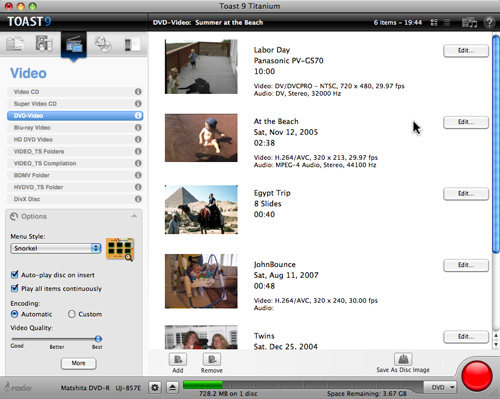The width and height of the screenshot is (500, 399).
Task: Select the Video category clapboard icon
Action: [74, 44]
